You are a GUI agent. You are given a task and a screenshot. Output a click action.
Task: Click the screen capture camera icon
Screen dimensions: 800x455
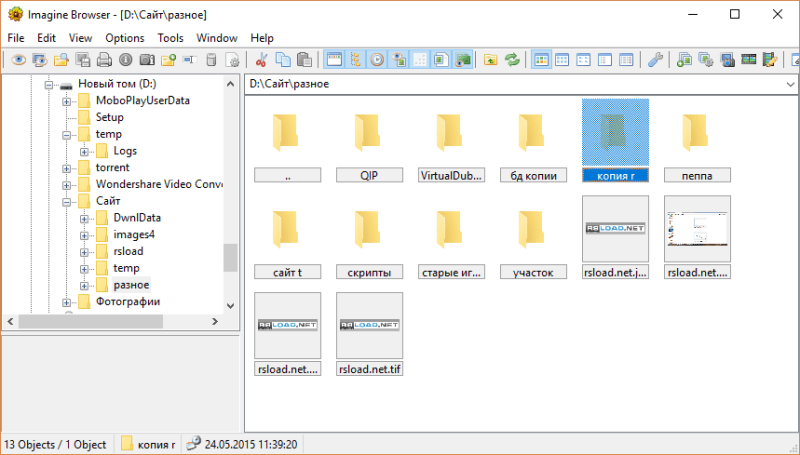click(x=727, y=60)
